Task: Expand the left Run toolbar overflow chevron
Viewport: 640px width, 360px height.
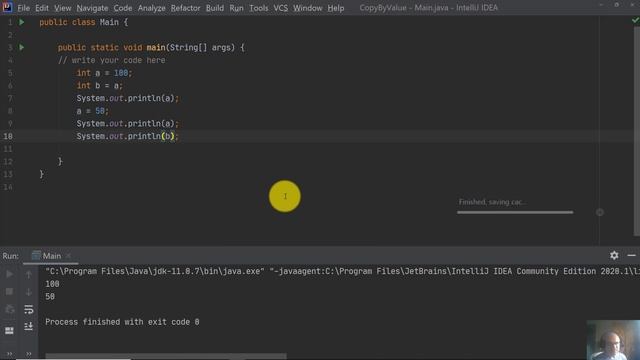Action: [x=9, y=353]
